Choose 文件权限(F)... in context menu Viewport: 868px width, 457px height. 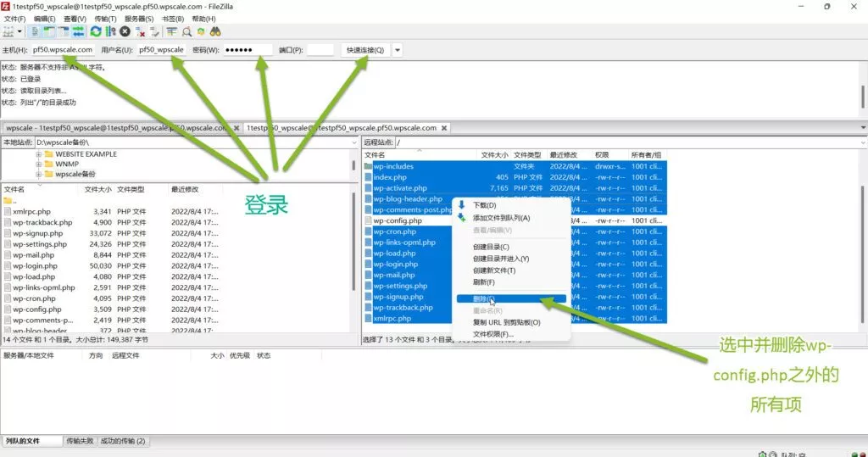pyautogui.click(x=493, y=334)
